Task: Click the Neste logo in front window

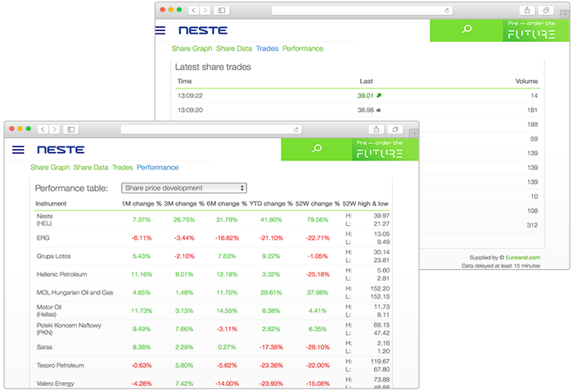Action: tap(62, 150)
